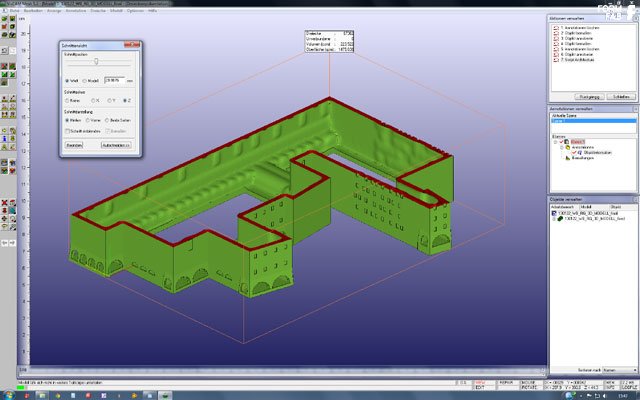640x400 pixels.
Task: Collapse the Objekte verwalten panel header button
Action: [635, 199]
